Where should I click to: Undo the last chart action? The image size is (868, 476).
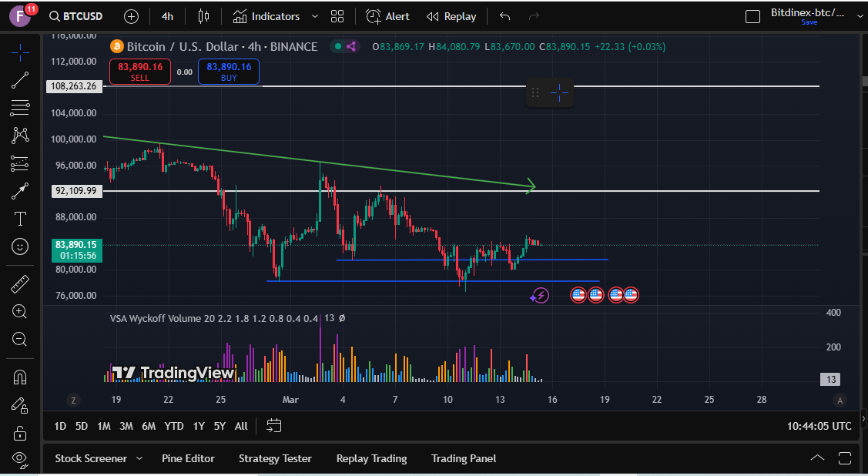coord(504,17)
